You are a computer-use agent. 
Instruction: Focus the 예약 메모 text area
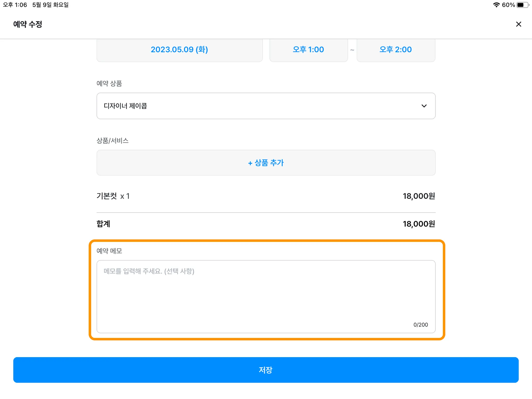coord(266,296)
